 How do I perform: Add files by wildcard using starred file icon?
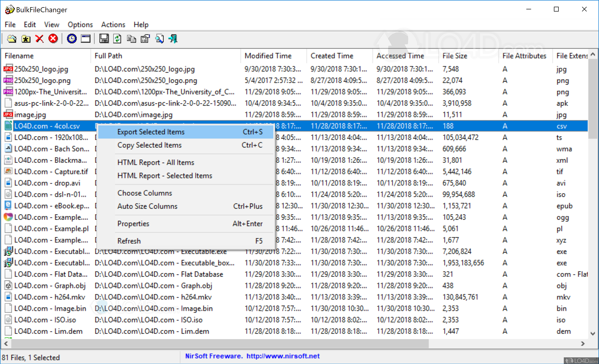pos(26,39)
